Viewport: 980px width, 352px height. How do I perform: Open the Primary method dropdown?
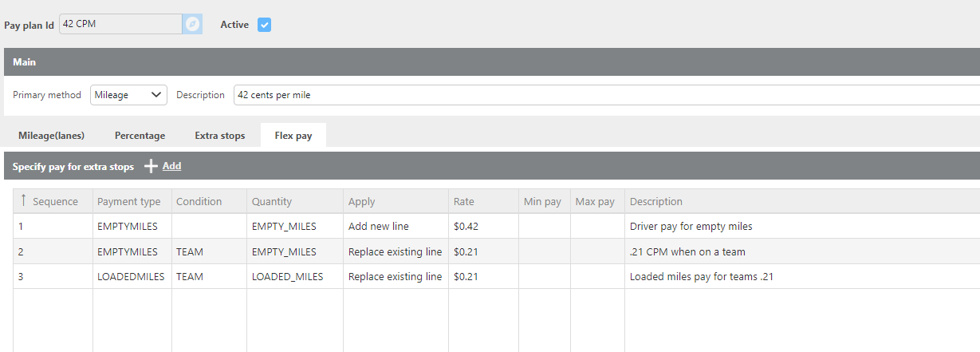pyautogui.click(x=128, y=95)
